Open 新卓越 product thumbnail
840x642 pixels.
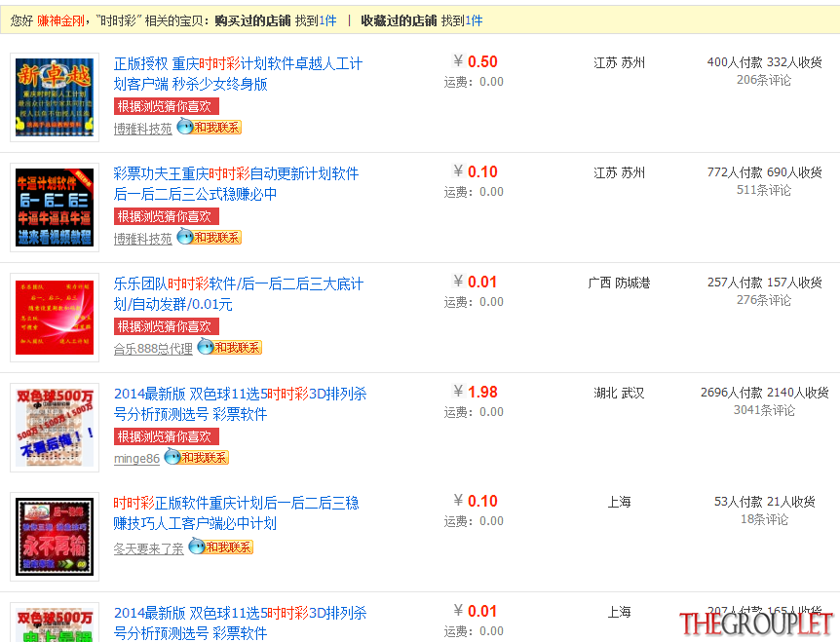pyautogui.click(x=55, y=97)
